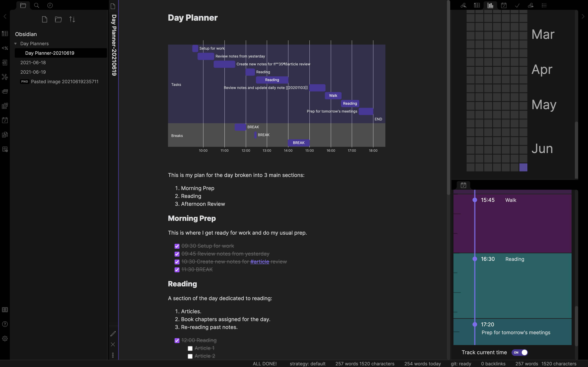Collapse the Day Planners folder
The image size is (588, 367).
(16, 44)
